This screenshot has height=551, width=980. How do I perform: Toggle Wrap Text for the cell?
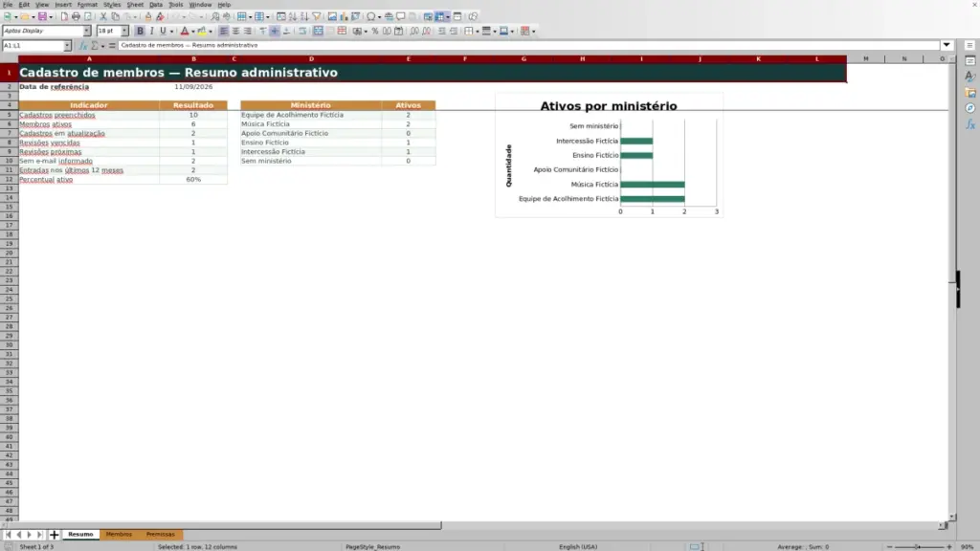coord(302,32)
